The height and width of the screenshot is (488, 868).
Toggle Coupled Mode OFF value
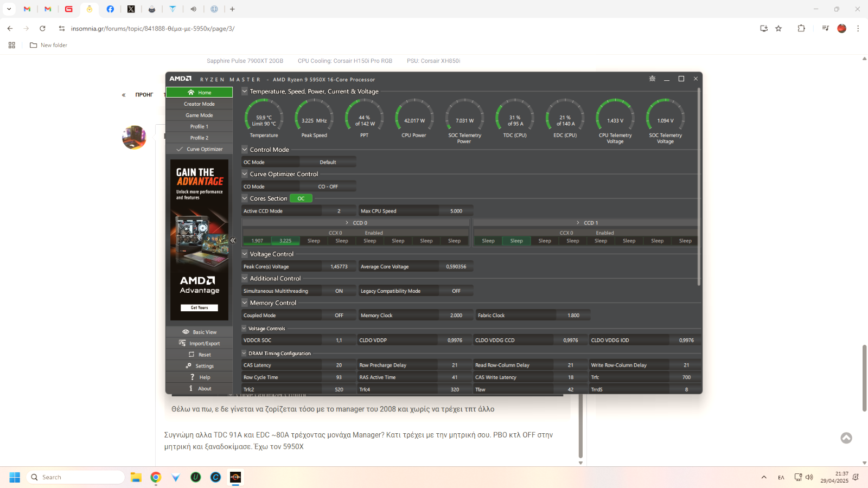[339, 316]
